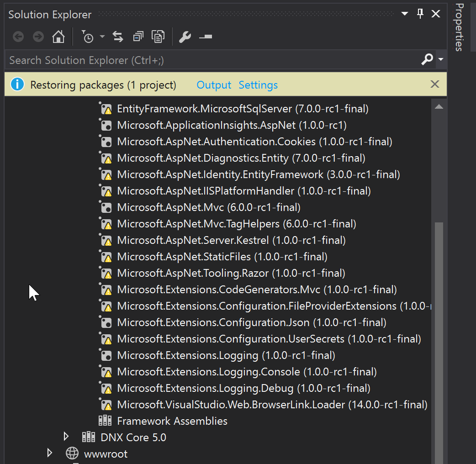This screenshot has width=476, height=464.
Task: Select Framework Assemblies tree item
Action: click(172, 421)
